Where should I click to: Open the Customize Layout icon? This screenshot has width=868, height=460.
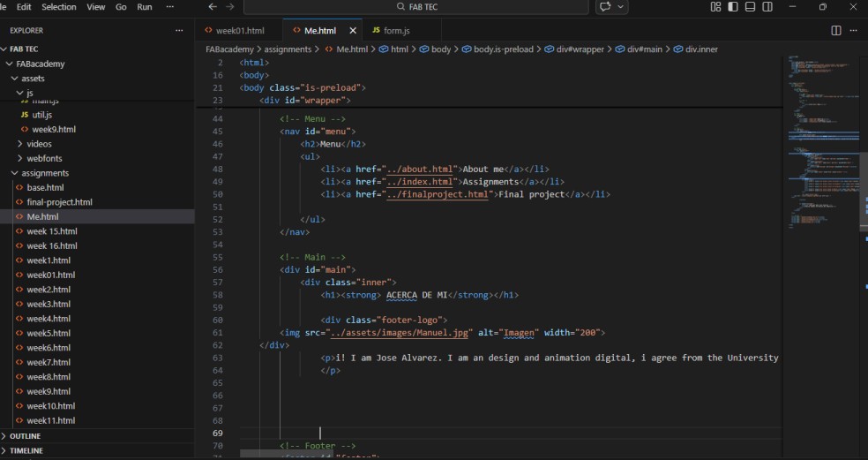pyautogui.click(x=715, y=7)
